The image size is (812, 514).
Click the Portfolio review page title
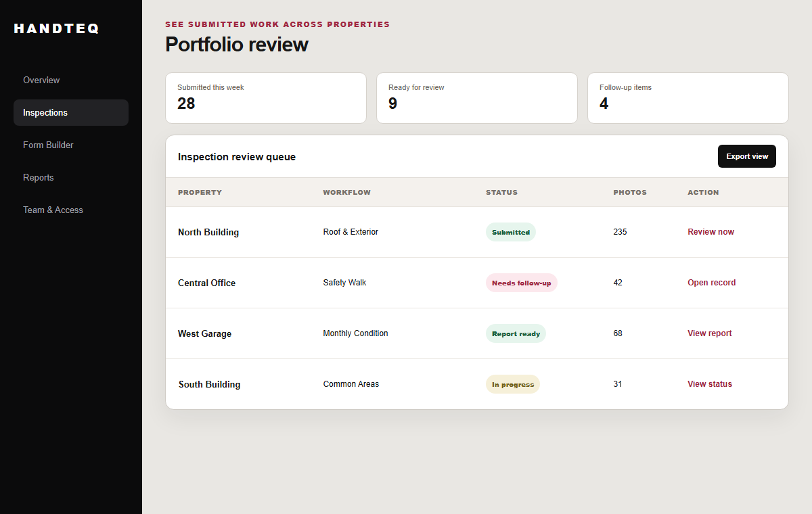tap(237, 45)
